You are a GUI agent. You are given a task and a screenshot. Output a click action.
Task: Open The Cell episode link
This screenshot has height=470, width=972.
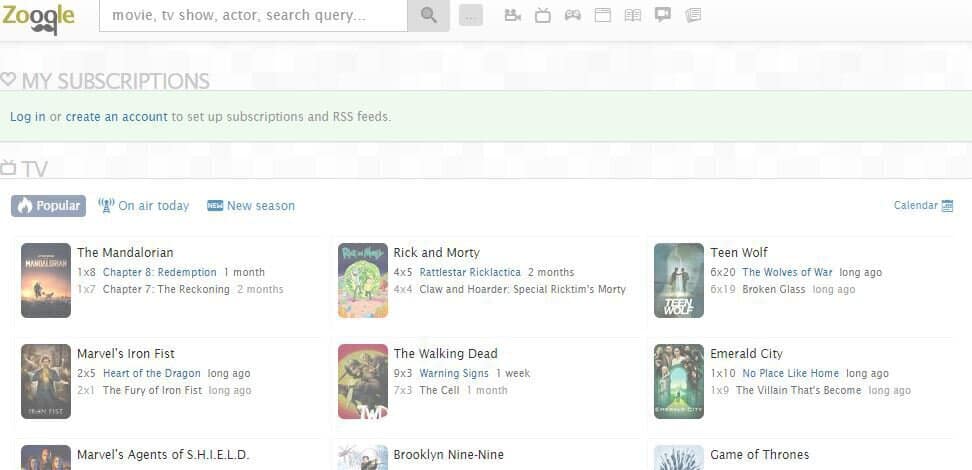(x=440, y=390)
